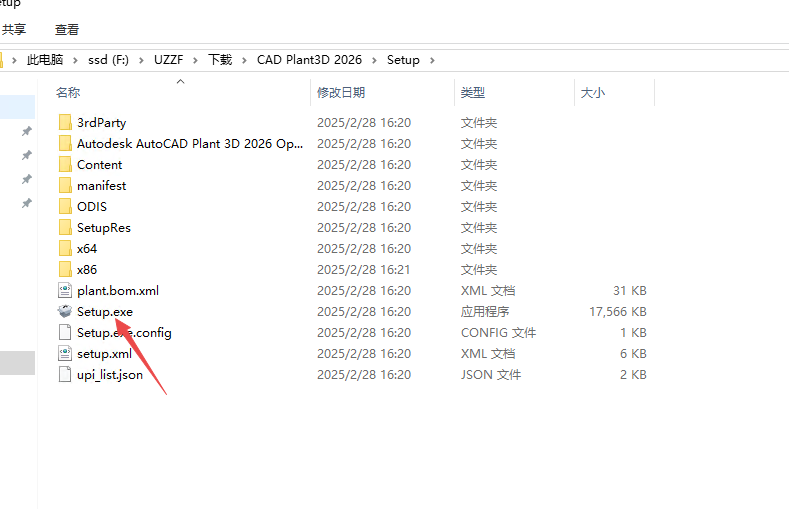Expand the chevron after 此电脑 breadcrumb
The width and height of the screenshot is (789, 509).
click(x=75, y=60)
